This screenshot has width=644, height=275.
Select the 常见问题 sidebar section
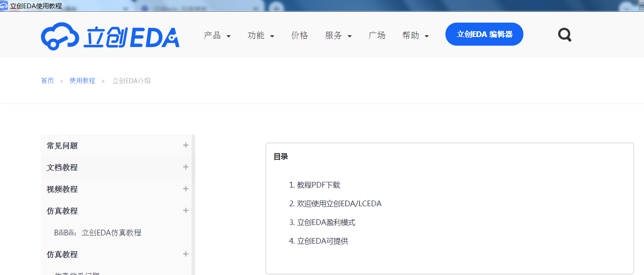116,145
